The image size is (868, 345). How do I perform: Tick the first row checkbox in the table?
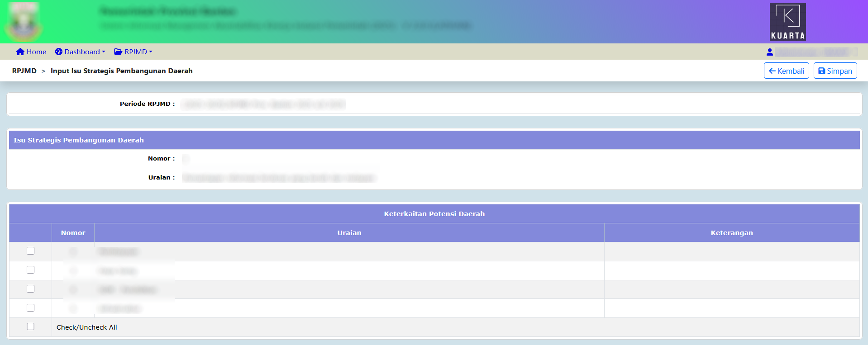[x=30, y=251]
